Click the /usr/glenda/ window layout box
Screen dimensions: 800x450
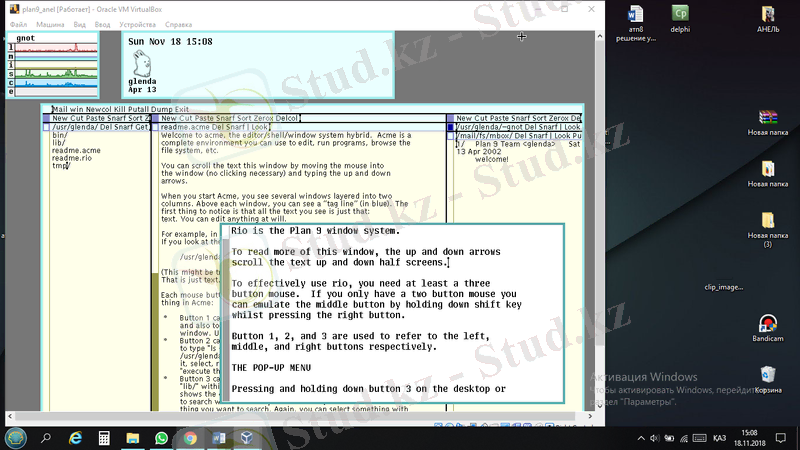click(46, 127)
